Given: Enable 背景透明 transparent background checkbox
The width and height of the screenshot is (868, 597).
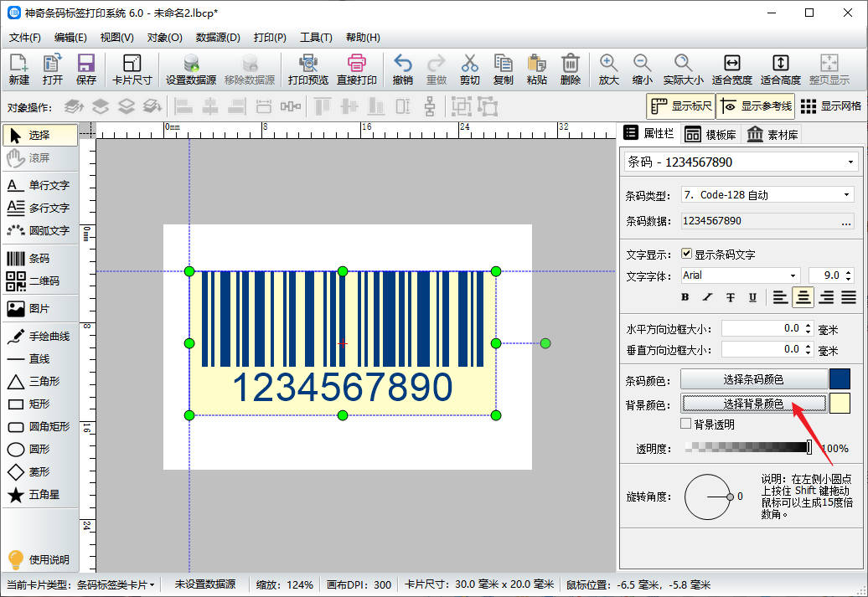Looking at the screenshot, I should (x=686, y=424).
